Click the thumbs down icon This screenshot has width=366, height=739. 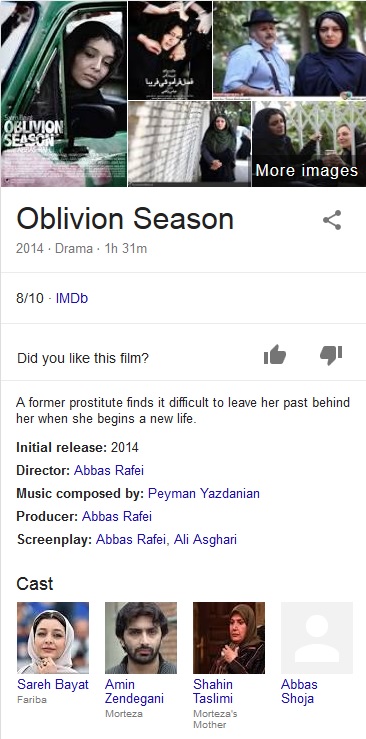click(331, 355)
